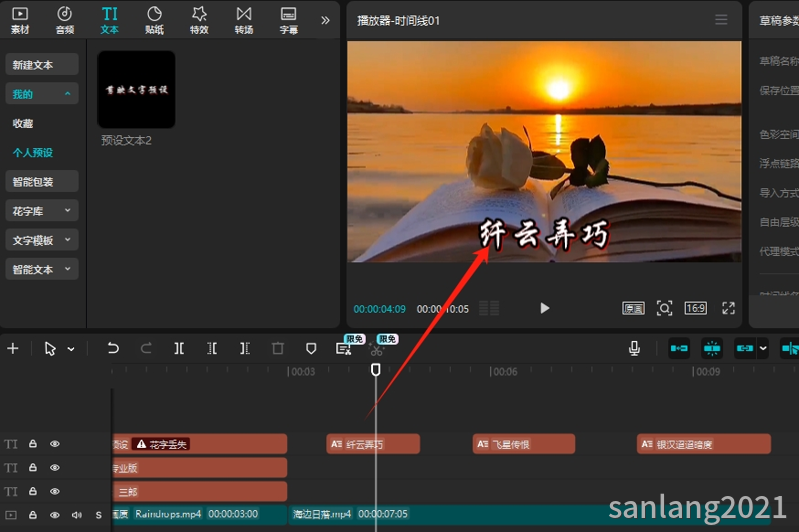This screenshot has height=532, width=799.
Task: Click 纤云弄巧 text in preview
Action: 544,234
